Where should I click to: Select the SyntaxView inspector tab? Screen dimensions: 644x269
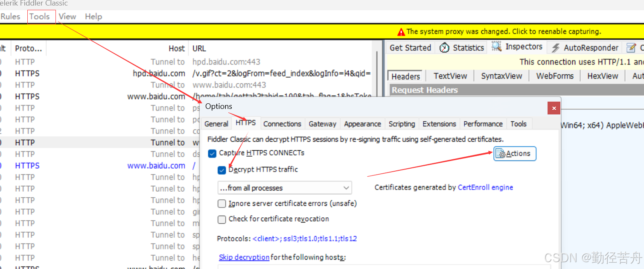click(x=501, y=76)
